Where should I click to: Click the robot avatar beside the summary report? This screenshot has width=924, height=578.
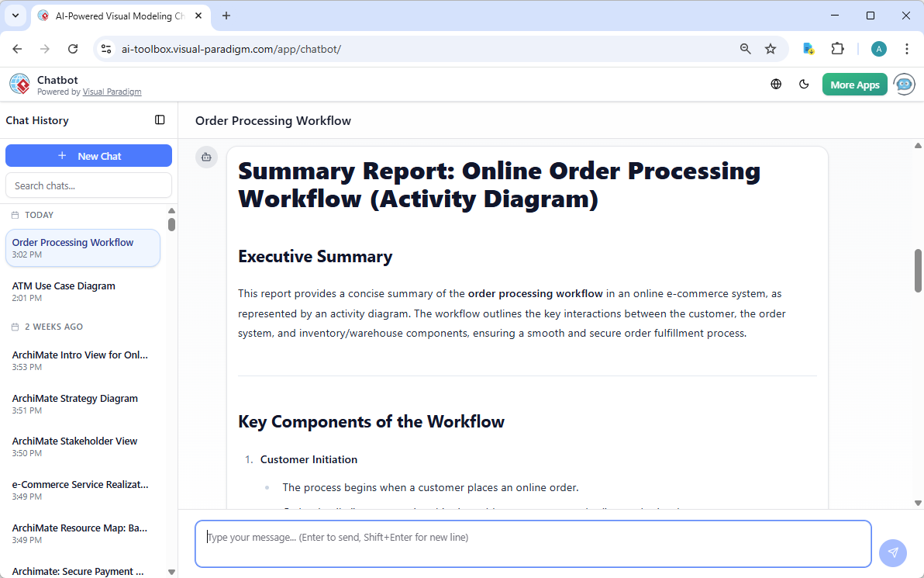(x=206, y=157)
